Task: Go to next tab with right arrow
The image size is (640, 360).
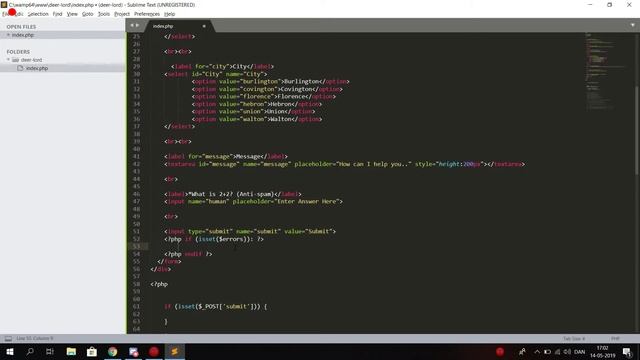Action: 138,25
